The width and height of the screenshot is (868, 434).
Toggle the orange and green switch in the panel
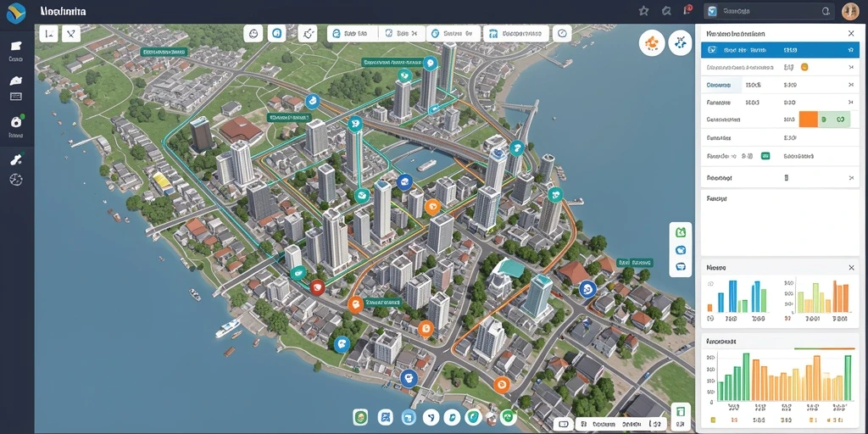coord(825,119)
